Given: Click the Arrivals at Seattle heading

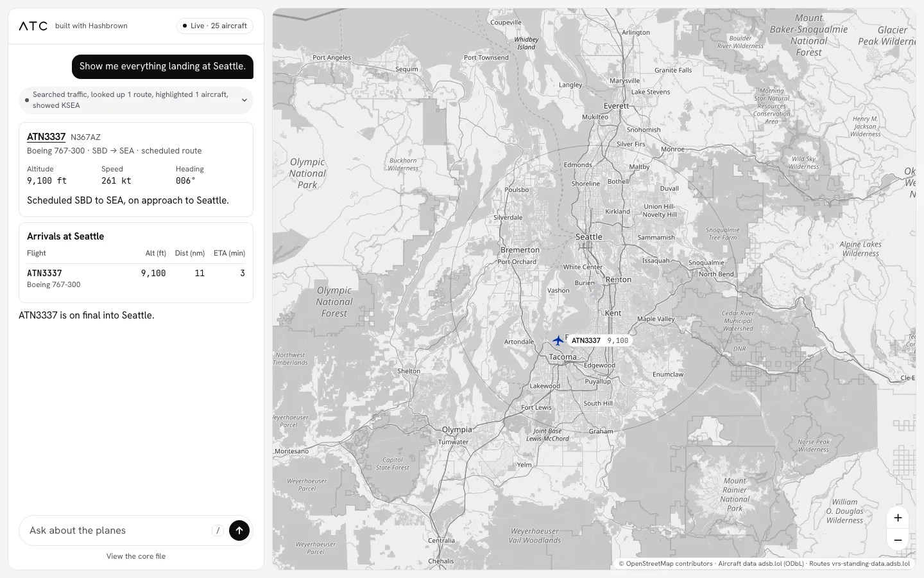Looking at the screenshot, I should coord(65,236).
